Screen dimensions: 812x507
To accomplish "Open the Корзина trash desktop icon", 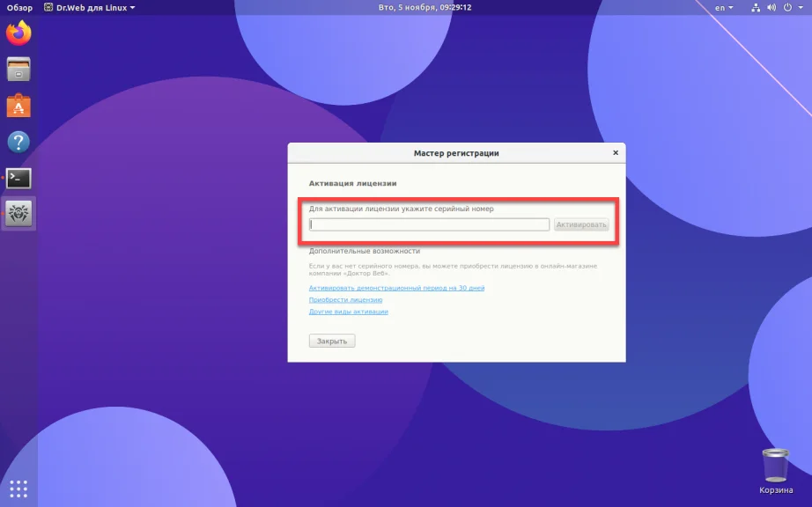I will pos(775,471).
